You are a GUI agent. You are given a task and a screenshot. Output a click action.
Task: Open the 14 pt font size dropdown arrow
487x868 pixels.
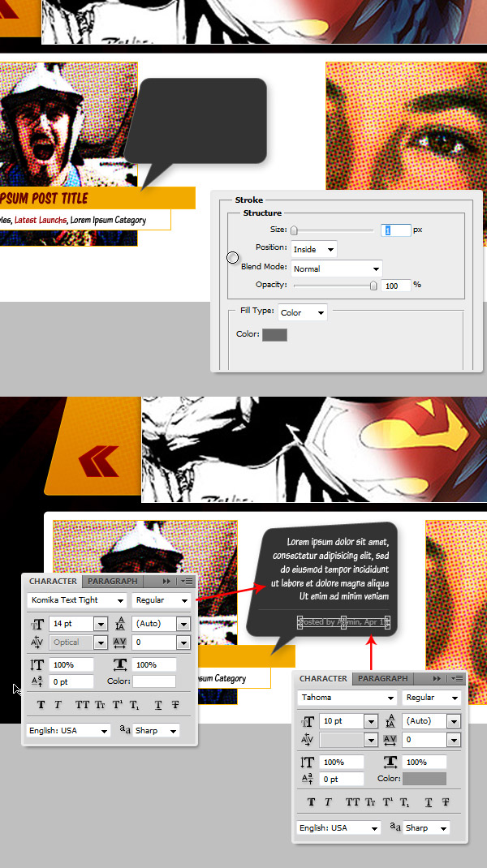[101, 624]
